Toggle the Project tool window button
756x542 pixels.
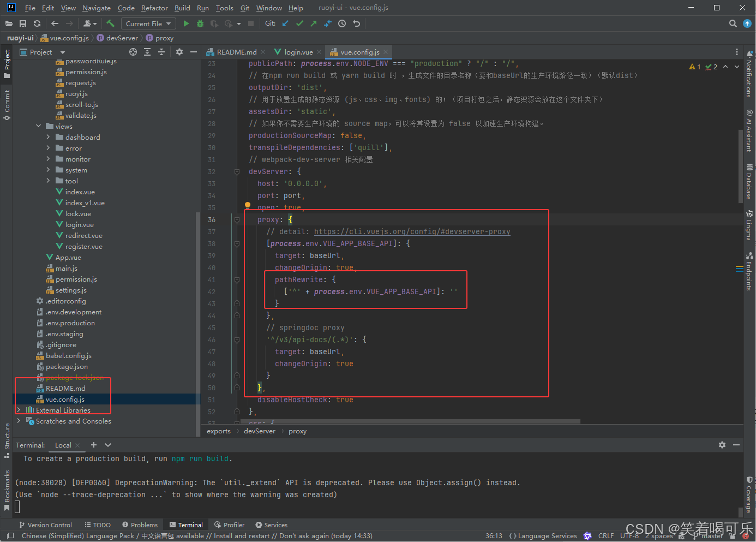coord(7,64)
